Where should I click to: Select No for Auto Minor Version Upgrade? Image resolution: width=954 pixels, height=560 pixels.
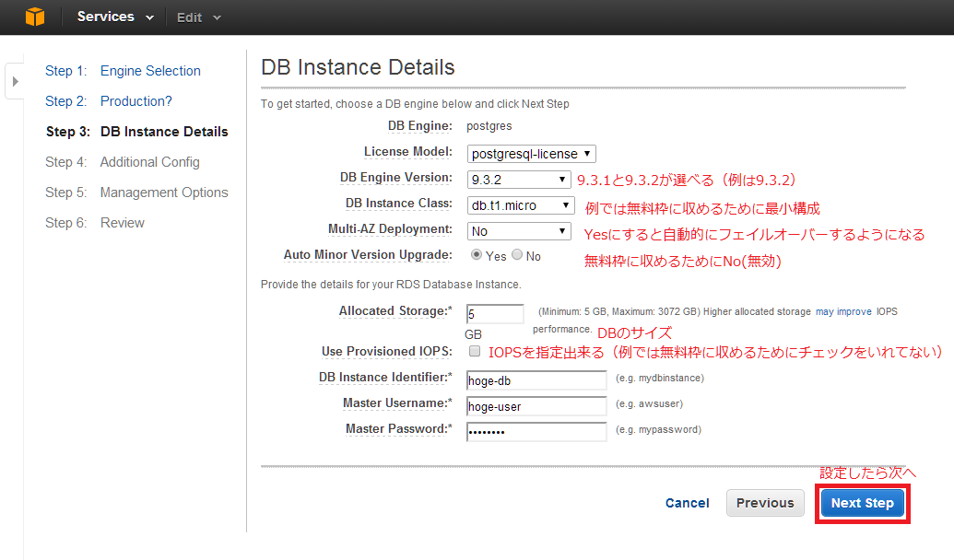click(517, 255)
